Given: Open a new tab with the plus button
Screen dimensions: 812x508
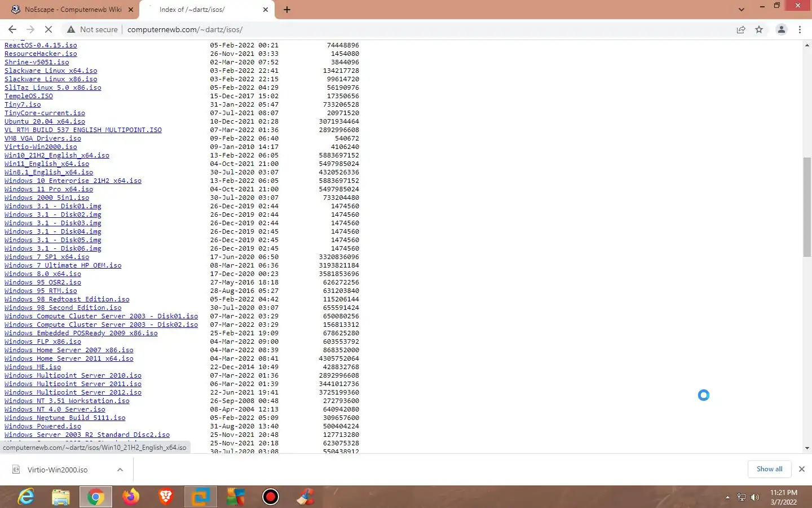Looking at the screenshot, I should [x=287, y=10].
